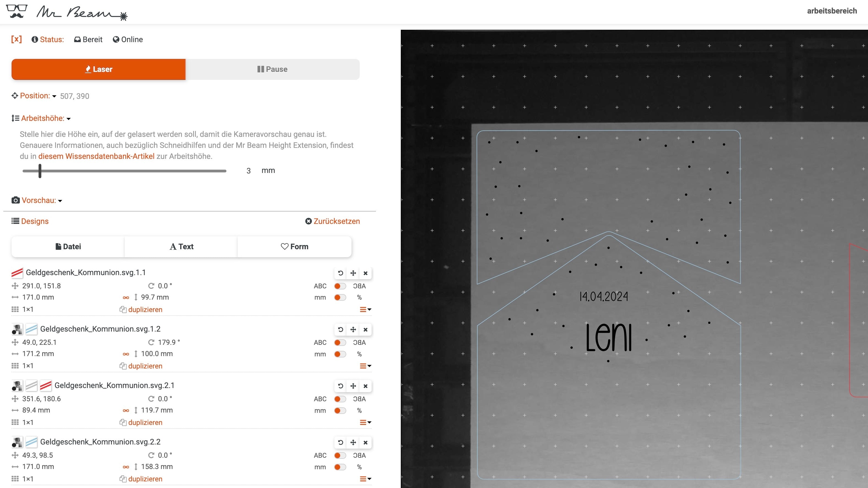Click the designs list icon
The width and height of the screenshot is (868, 488).
point(15,221)
